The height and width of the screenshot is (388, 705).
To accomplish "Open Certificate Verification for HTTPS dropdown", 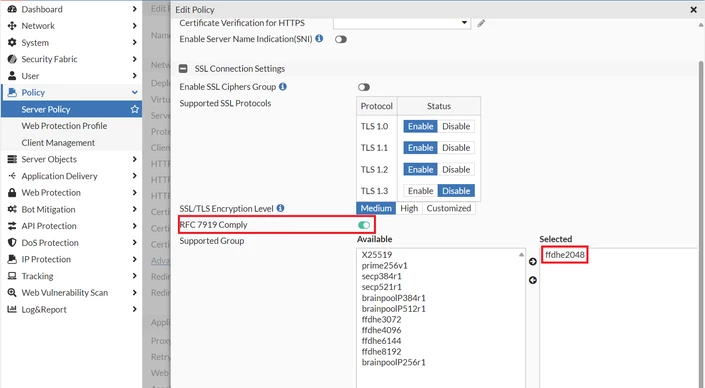I will click(x=402, y=23).
